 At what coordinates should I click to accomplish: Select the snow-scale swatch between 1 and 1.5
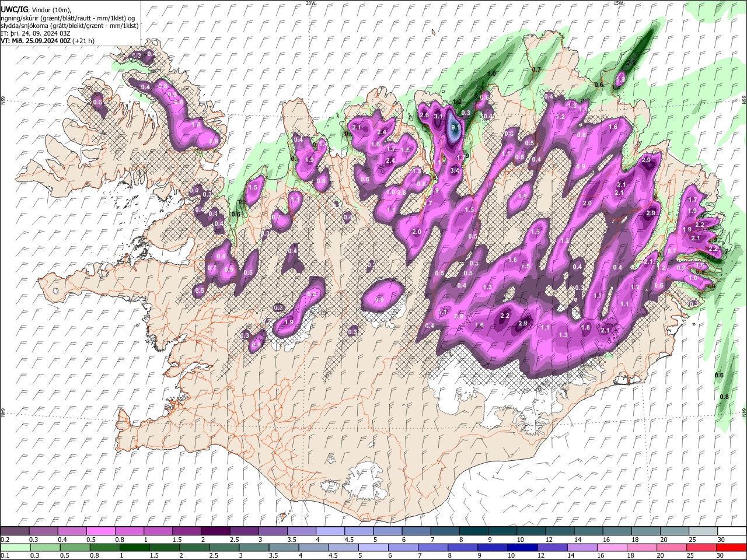point(158,531)
